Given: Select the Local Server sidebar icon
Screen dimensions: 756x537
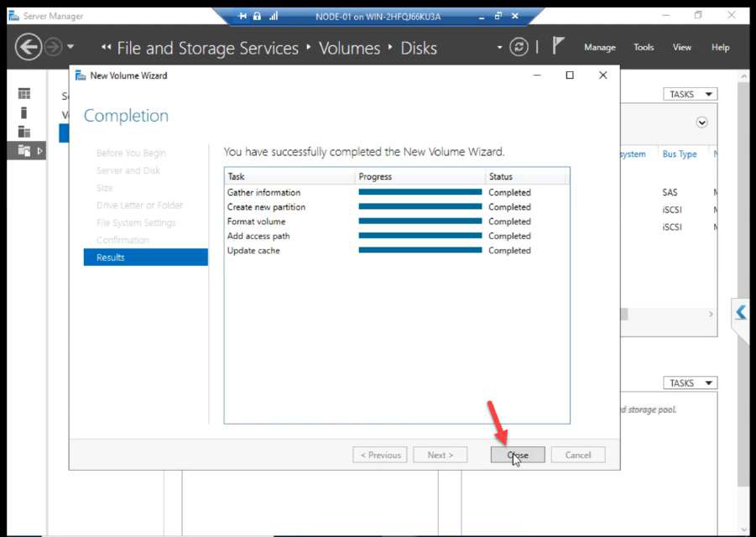Looking at the screenshot, I should coord(24,112).
